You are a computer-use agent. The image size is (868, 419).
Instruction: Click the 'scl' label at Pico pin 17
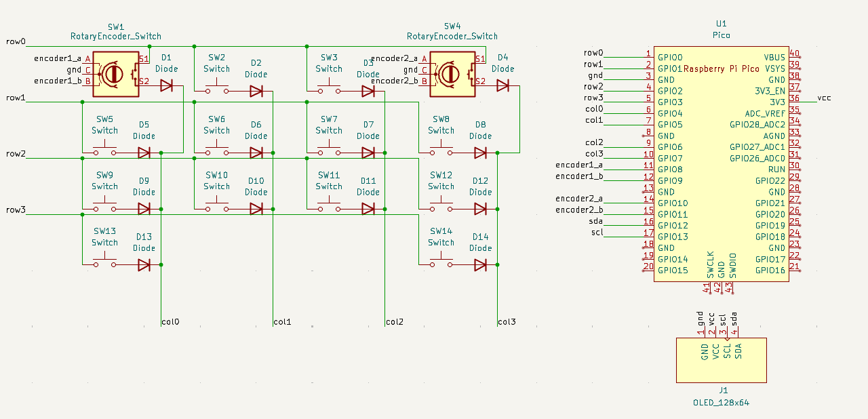(x=597, y=233)
